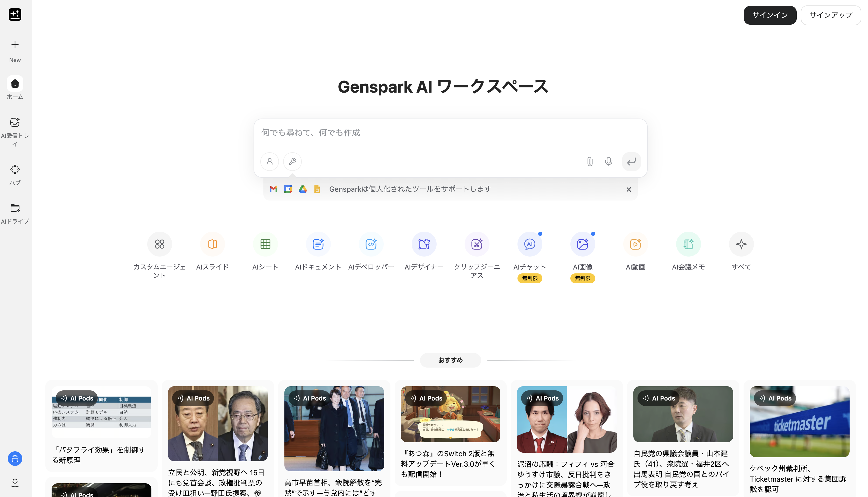Click the サインアップ button

pyautogui.click(x=831, y=15)
